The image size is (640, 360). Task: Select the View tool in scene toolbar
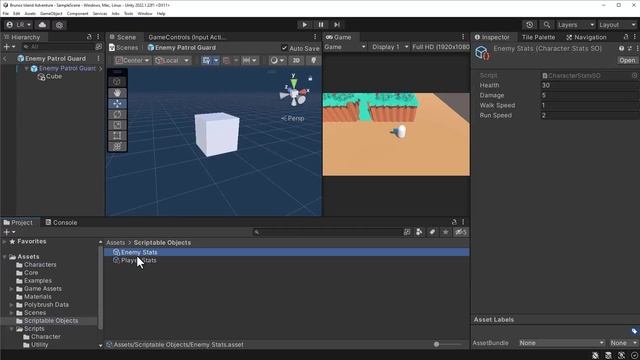tap(117, 82)
